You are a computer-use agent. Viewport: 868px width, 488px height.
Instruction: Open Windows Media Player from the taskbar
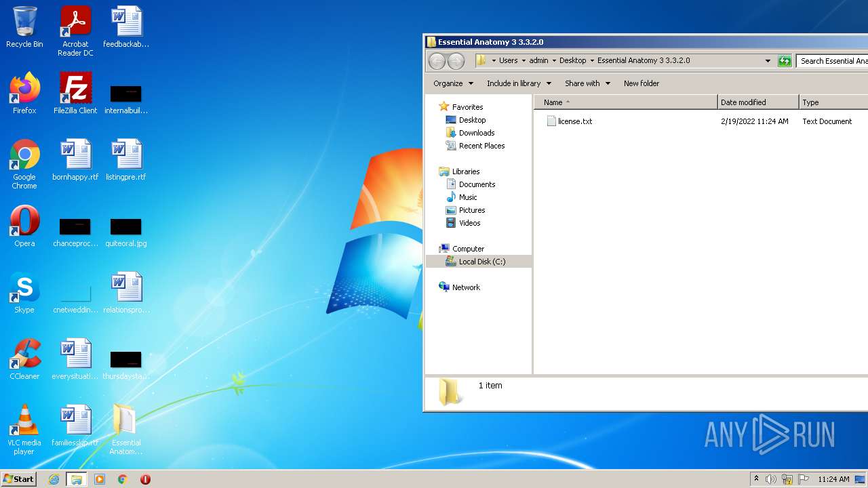[100, 479]
